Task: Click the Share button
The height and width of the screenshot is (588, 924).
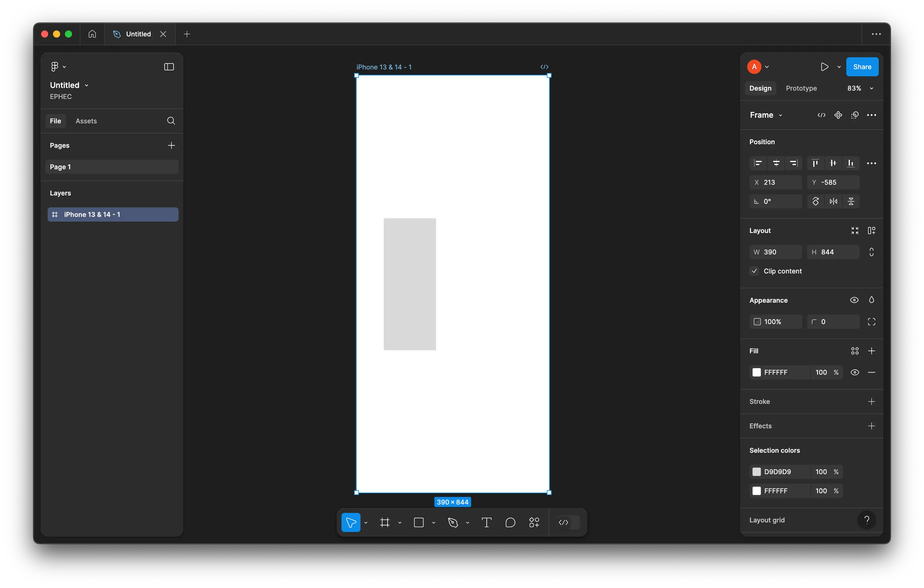Action: [862, 67]
